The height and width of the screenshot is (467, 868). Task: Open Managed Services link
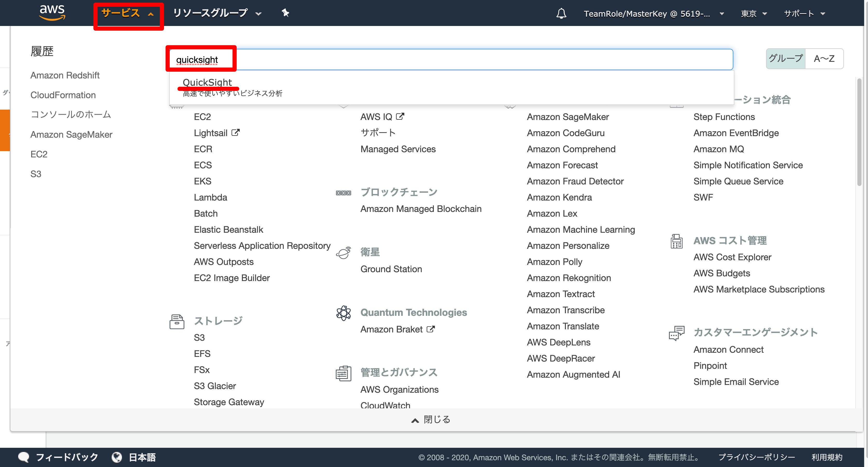[x=398, y=149]
